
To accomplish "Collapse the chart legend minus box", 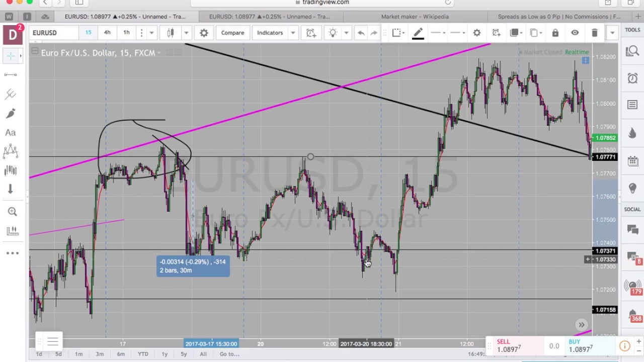I will click(35, 50).
